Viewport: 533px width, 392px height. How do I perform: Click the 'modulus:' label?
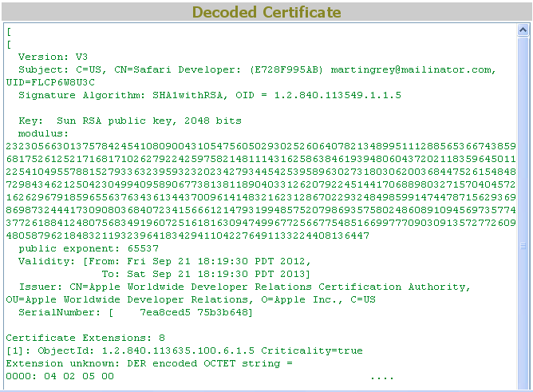[43, 133]
